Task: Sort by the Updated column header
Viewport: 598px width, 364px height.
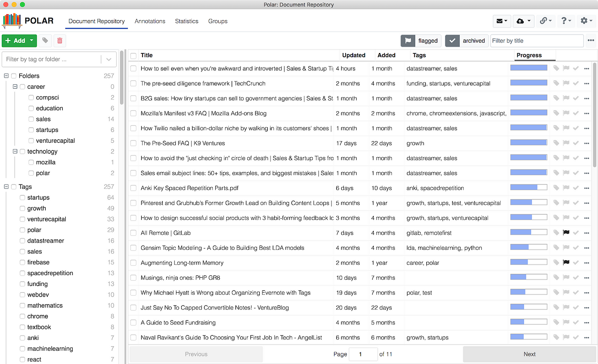Action: coord(354,55)
